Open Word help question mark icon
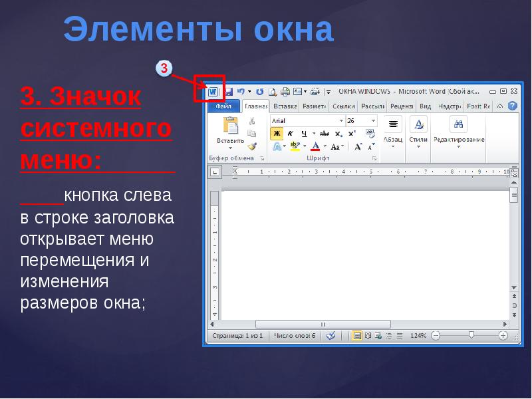532x399 pixels. tap(512, 106)
